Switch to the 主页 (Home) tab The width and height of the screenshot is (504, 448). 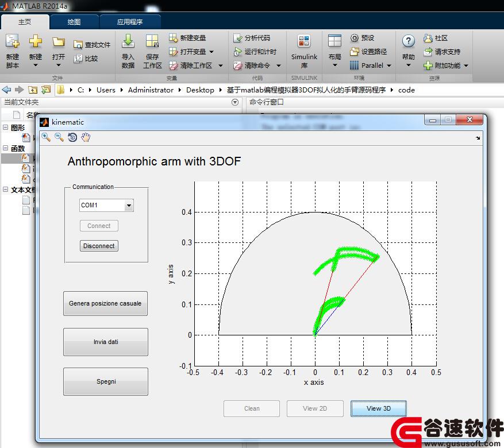coord(25,22)
